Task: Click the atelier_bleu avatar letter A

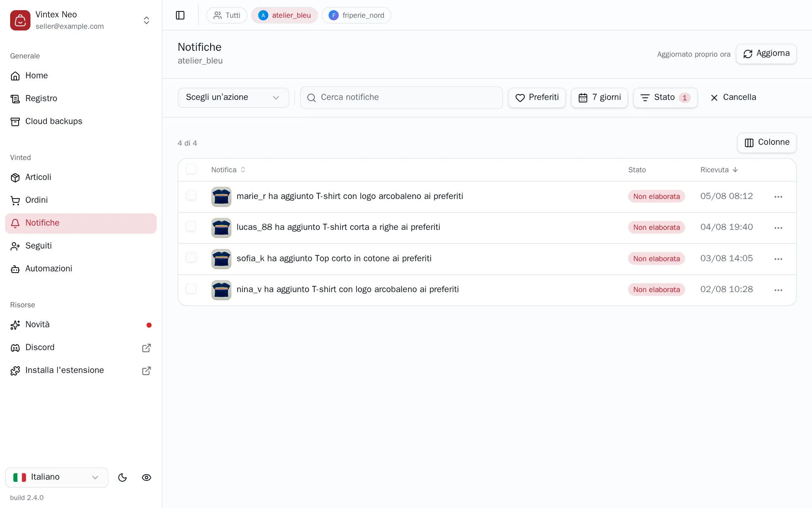Action: [x=263, y=15]
